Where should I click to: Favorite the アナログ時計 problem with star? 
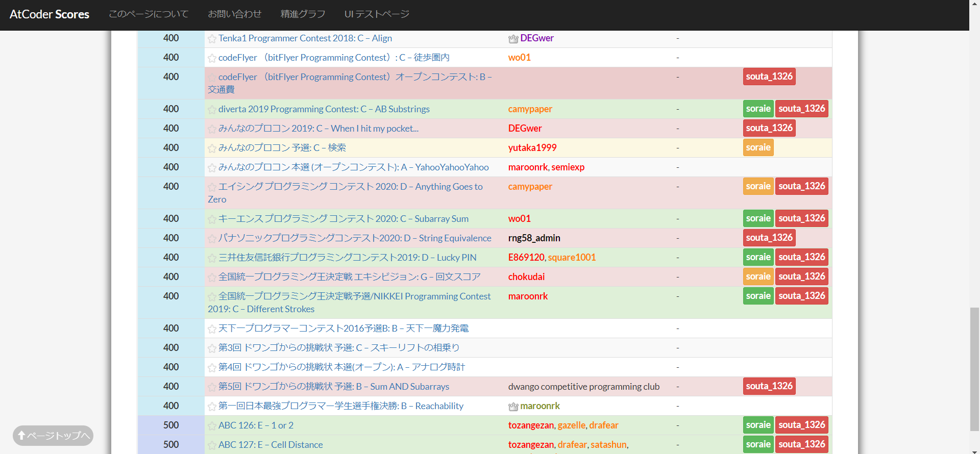click(x=212, y=368)
